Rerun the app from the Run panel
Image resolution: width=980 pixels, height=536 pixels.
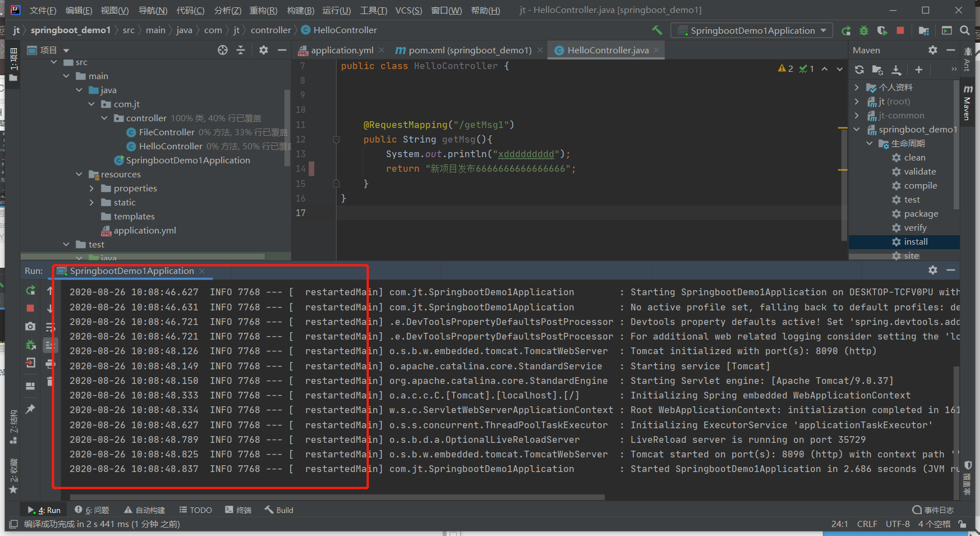[31, 290]
